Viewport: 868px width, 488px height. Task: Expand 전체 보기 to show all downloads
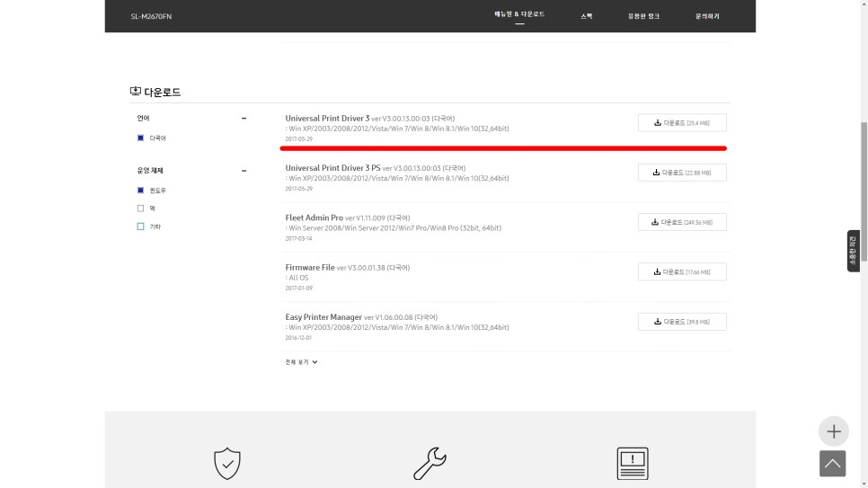click(301, 362)
